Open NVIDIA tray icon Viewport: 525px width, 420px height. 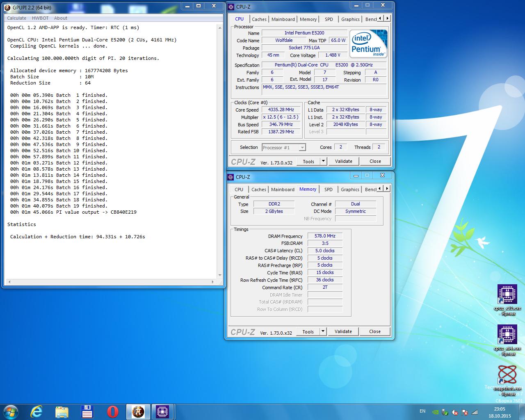436,412
